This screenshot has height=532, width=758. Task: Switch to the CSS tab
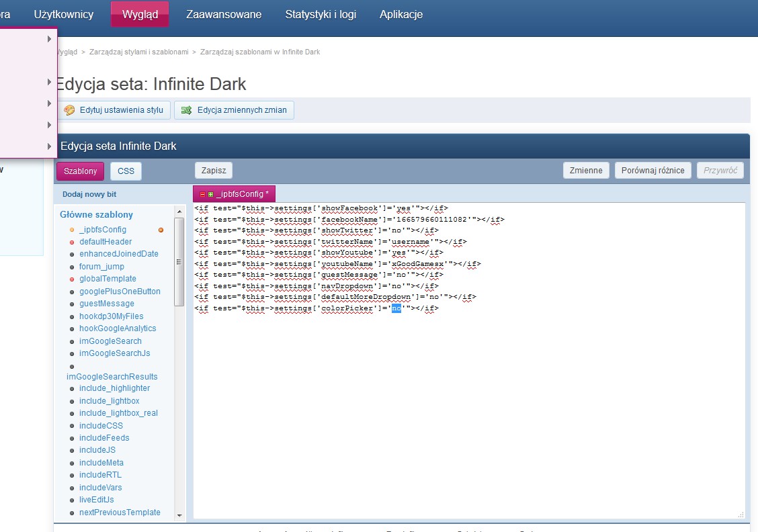[126, 171]
